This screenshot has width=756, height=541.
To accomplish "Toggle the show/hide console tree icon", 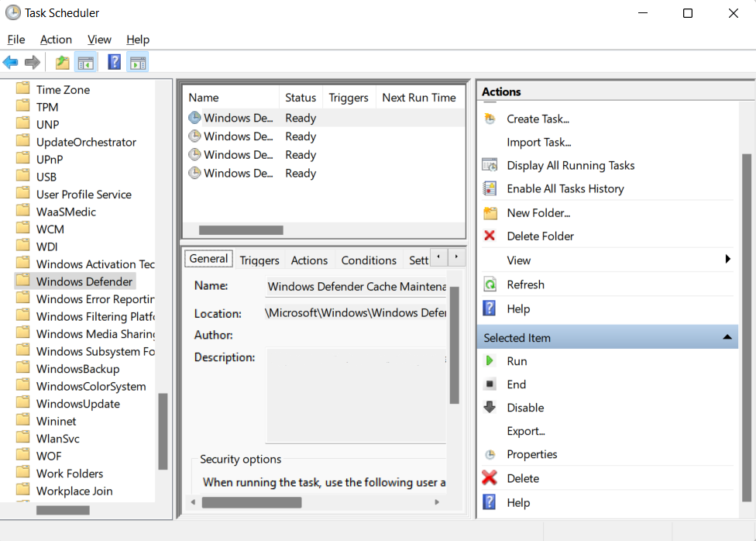I will (86, 62).
